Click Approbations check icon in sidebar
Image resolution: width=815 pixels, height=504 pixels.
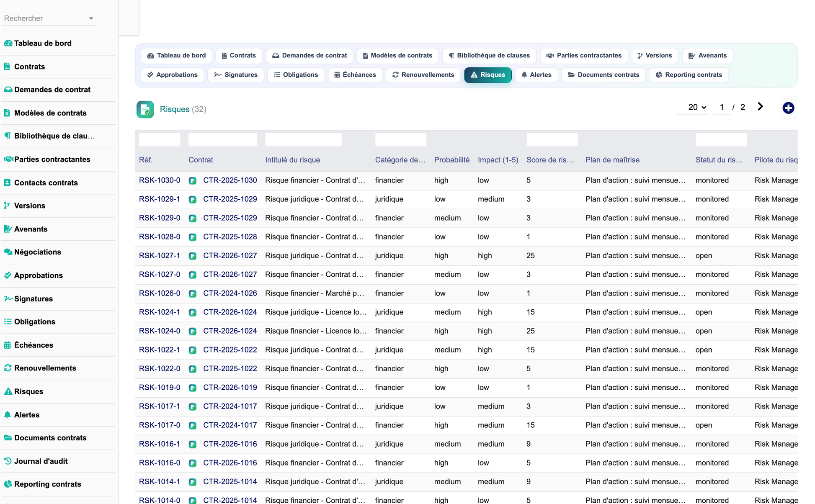tap(8, 275)
